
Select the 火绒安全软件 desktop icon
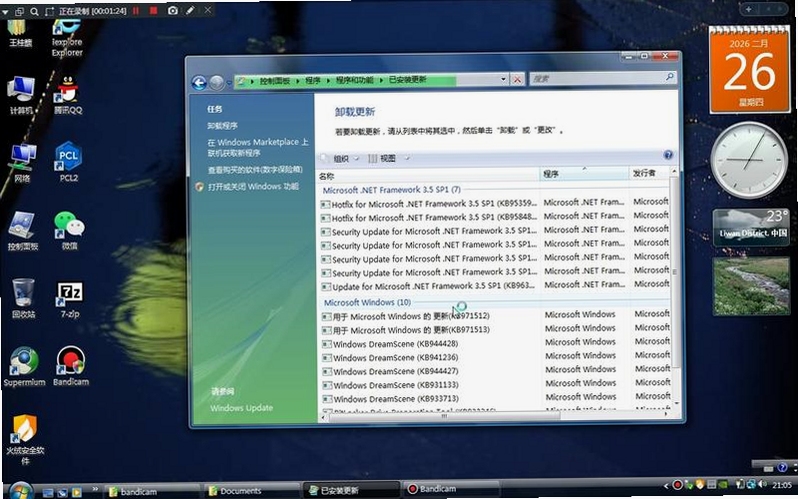(x=25, y=439)
